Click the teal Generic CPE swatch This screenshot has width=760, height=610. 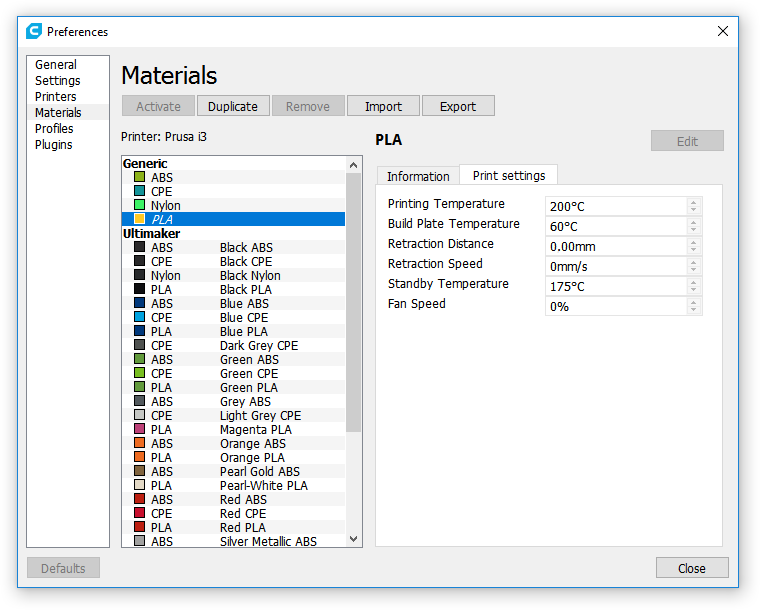pyautogui.click(x=139, y=191)
